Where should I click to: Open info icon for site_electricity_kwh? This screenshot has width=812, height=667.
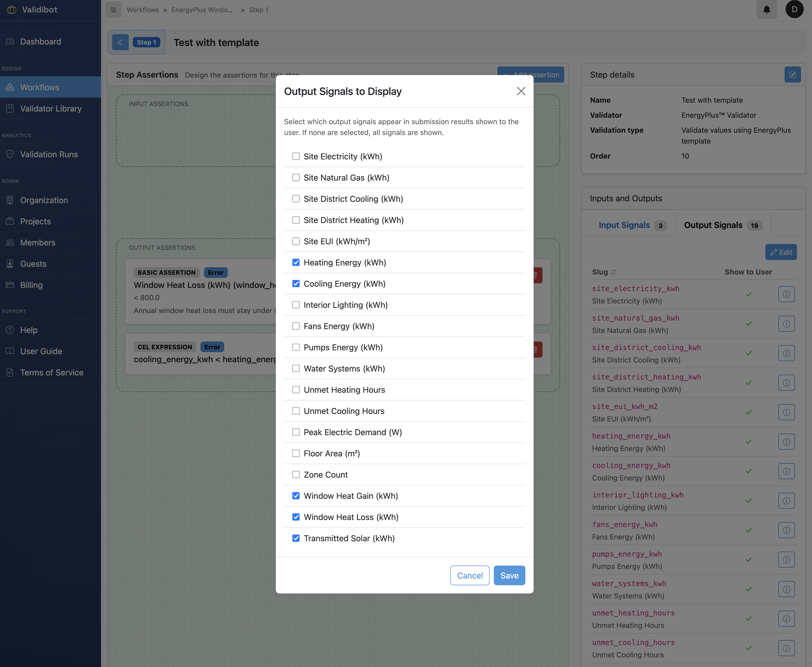tap(786, 294)
